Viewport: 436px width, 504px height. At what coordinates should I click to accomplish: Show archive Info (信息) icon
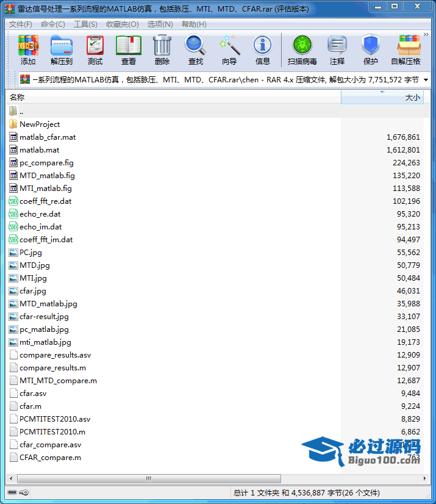coord(262,46)
